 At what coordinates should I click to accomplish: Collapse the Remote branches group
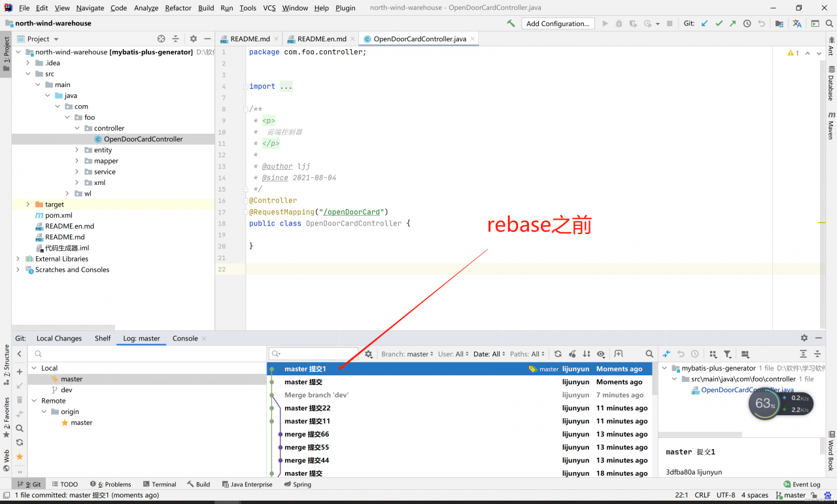(34, 401)
